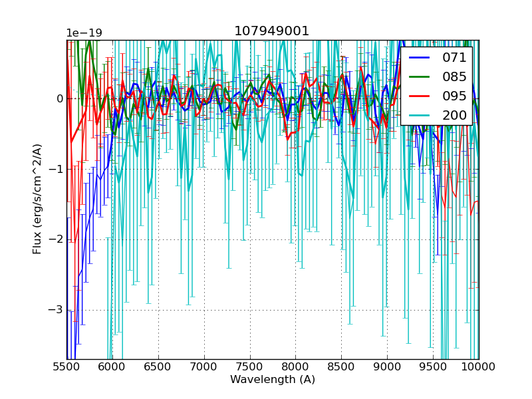Click the 7500 x-axis tick label

pyautogui.click(x=250, y=367)
